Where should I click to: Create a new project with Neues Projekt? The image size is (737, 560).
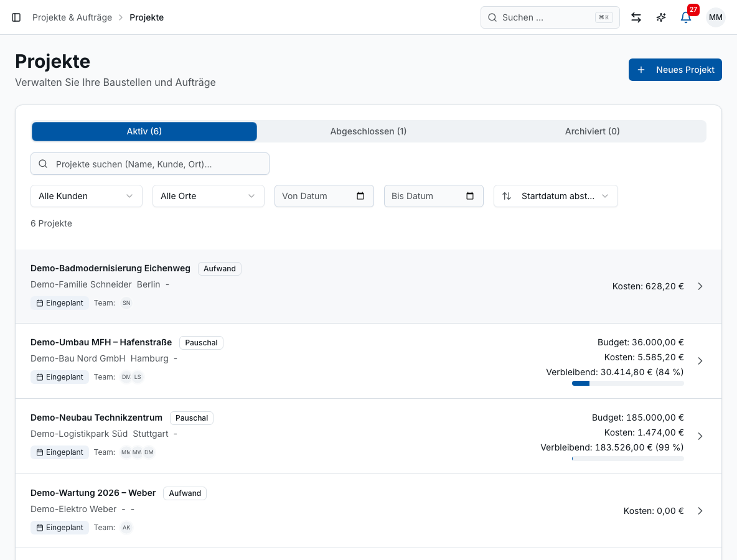pos(675,70)
